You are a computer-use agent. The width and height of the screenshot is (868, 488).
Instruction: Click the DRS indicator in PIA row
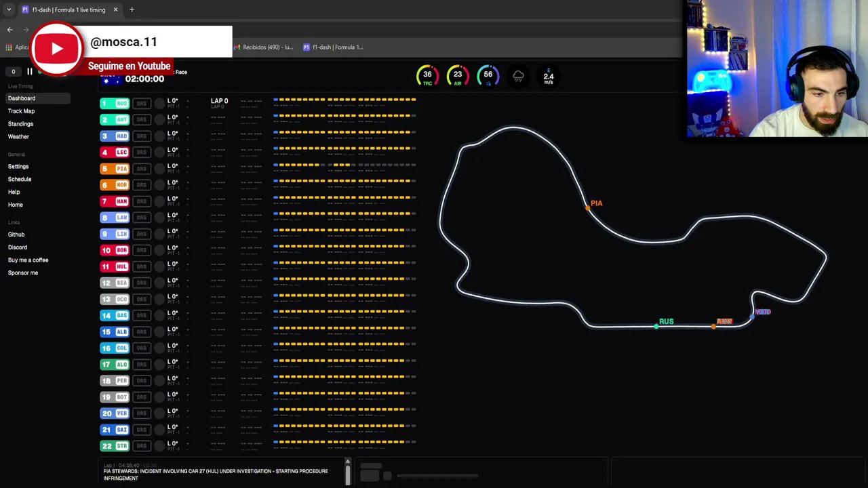coord(141,169)
